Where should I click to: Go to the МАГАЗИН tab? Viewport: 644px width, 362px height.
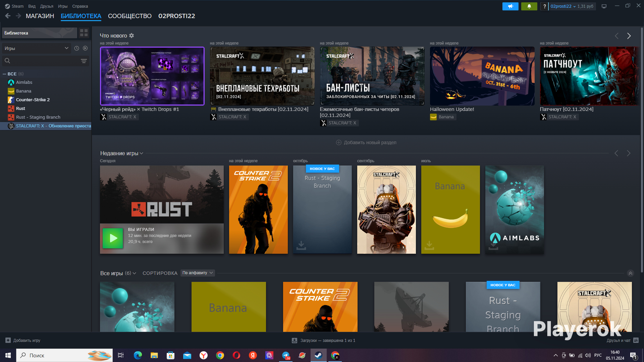point(40,16)
